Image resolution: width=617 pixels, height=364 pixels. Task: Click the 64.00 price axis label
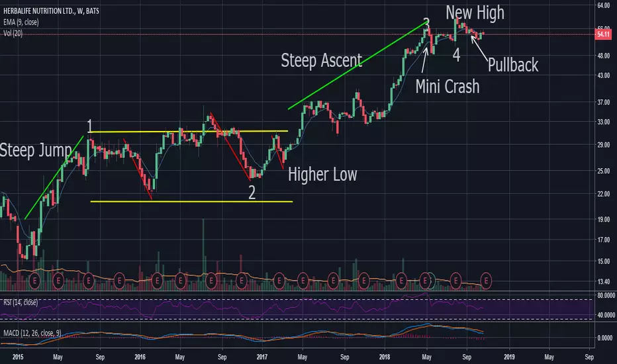point(603,5)
